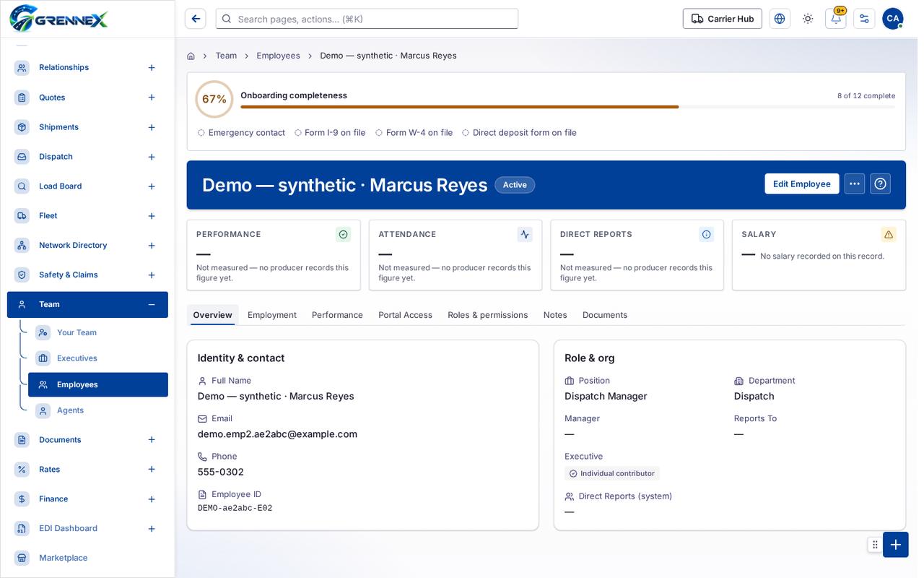924x578 pixels.
Task: Click the Employees breadcrumb link
Action: click(x=279, y=56)
